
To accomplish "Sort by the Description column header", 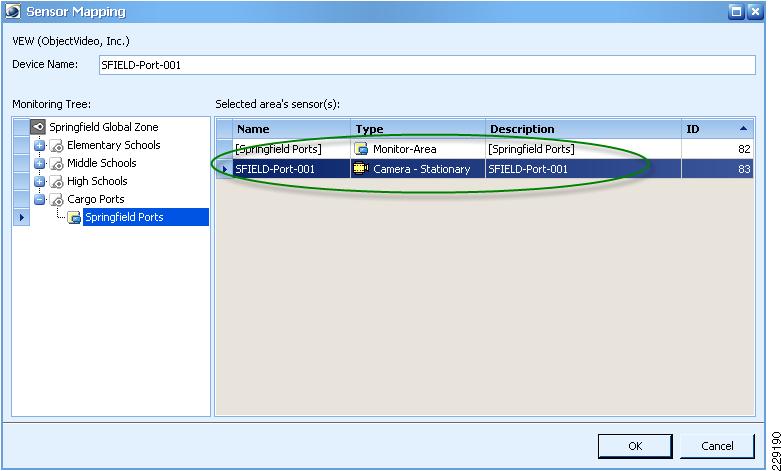I will coord(583,129).
